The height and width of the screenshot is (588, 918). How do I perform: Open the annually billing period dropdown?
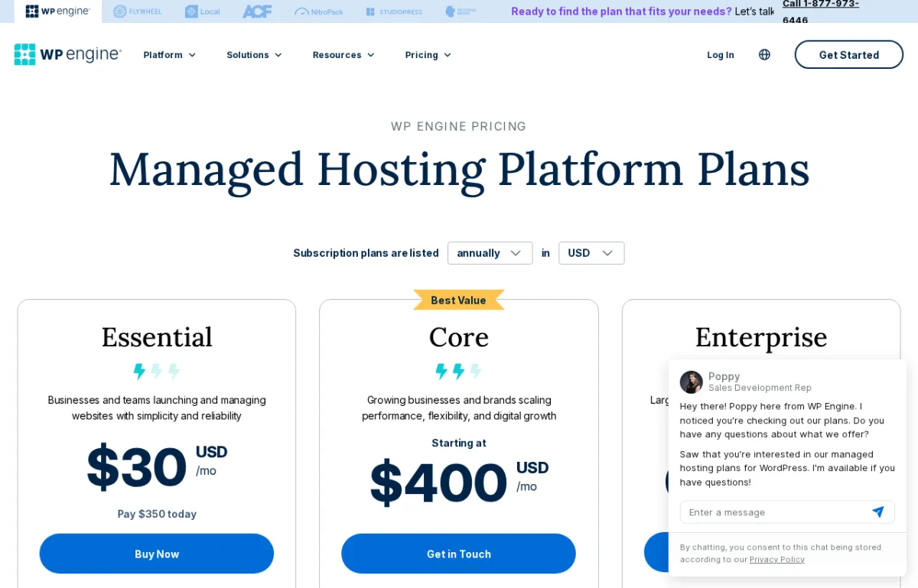(x=490, y=253)
